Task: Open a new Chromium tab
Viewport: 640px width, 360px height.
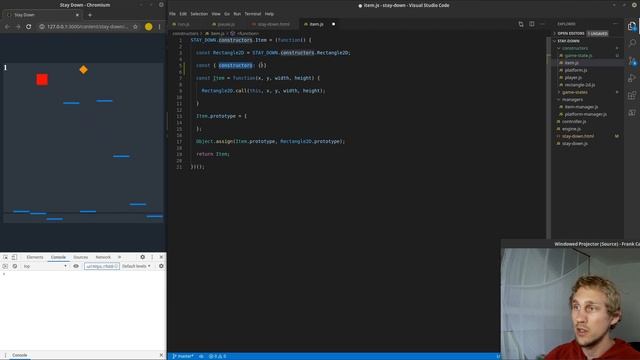Action: click(90, 15)
